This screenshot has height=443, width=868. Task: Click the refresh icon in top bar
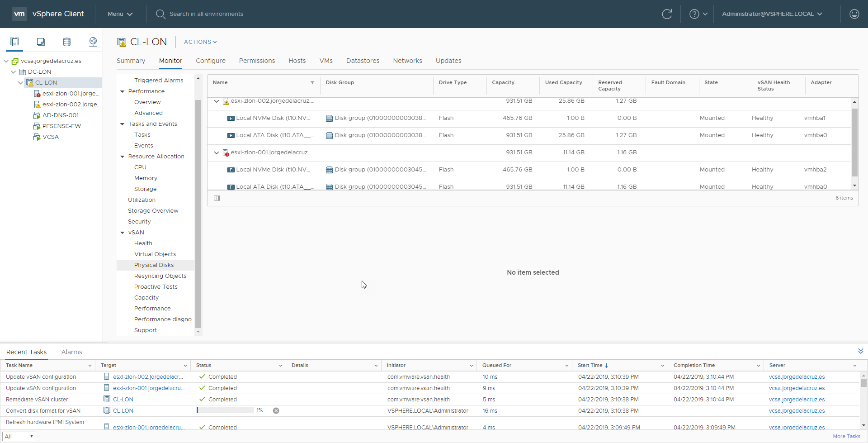[667, 14]
